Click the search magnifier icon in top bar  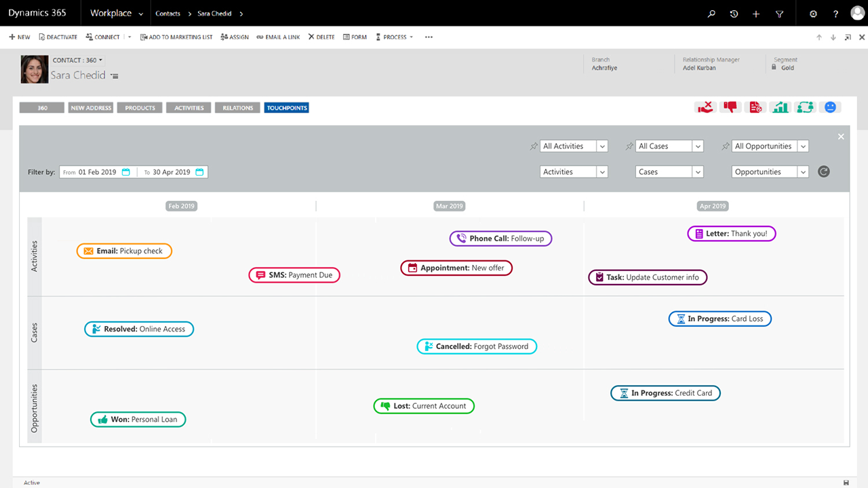[x=711, y=14]
